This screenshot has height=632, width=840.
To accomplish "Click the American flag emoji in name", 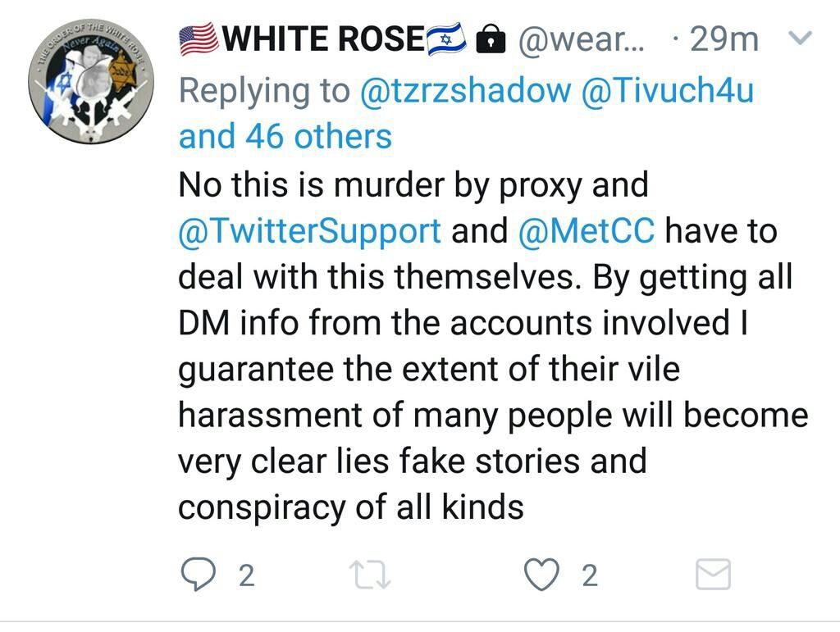I will (x=199, y=39).
